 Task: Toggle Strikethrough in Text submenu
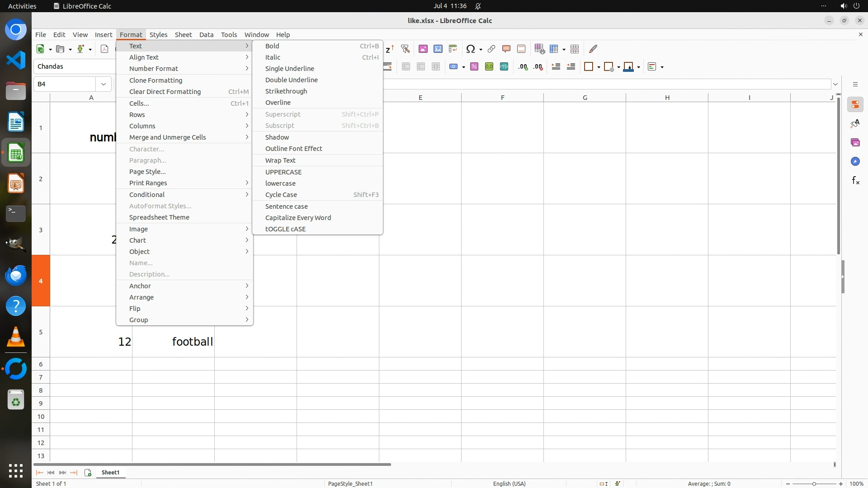click(286, 91)
